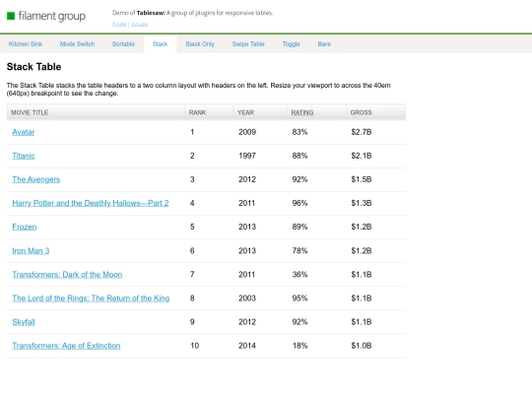Open the Titanic movie link

tap(24, 156)
